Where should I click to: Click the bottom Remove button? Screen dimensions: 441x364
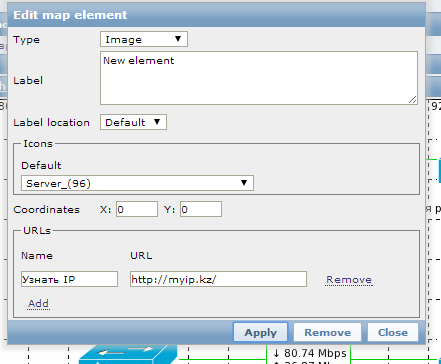click(327, 332)
